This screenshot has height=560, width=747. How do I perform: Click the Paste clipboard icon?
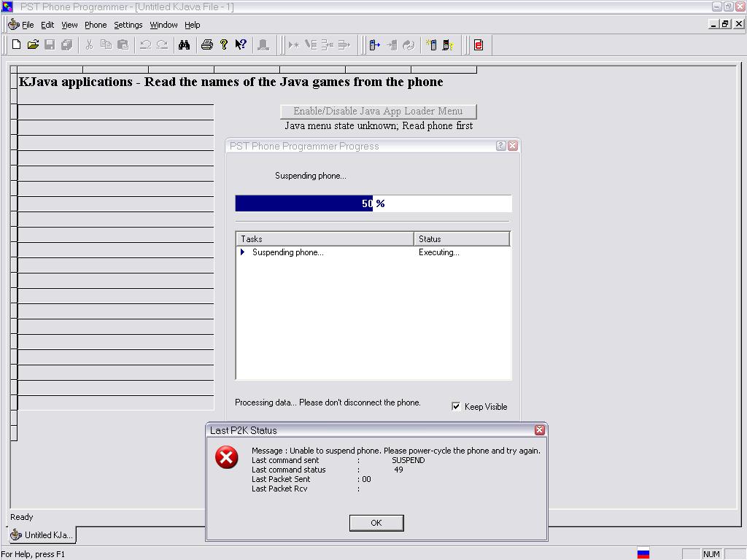click(x=123, y=44)
